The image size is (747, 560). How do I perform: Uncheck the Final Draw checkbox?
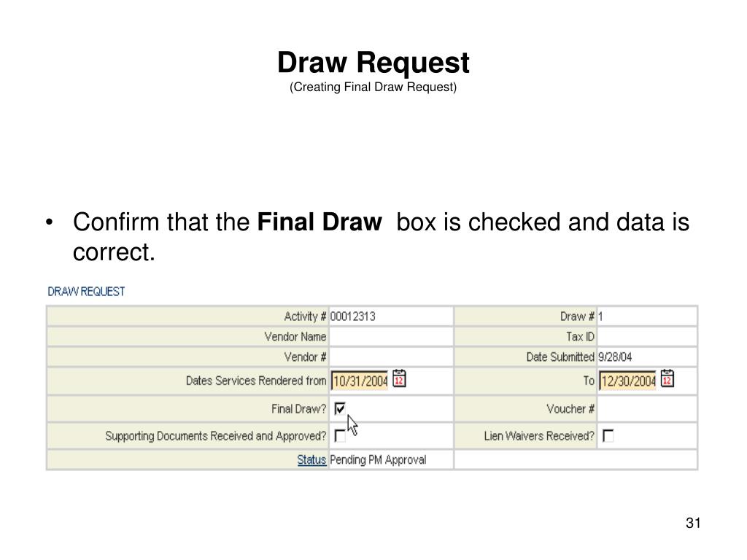pos(340,408)
